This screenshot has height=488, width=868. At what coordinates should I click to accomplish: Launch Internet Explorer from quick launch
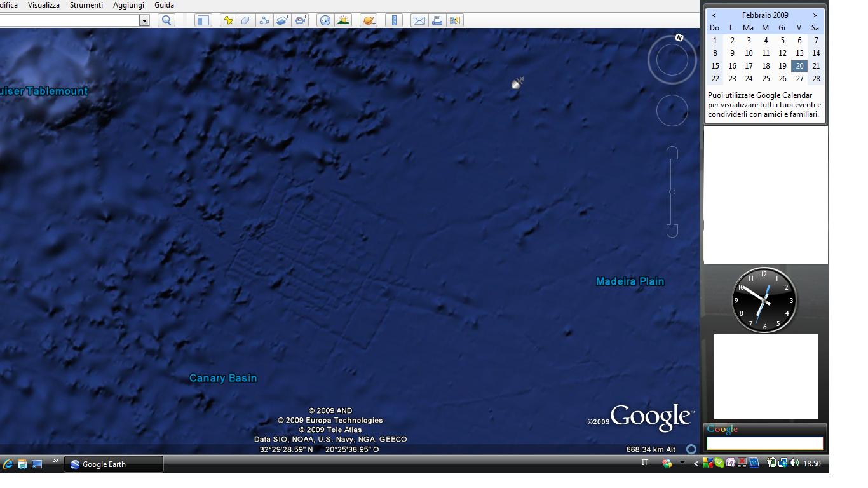[x=8, y=464]
